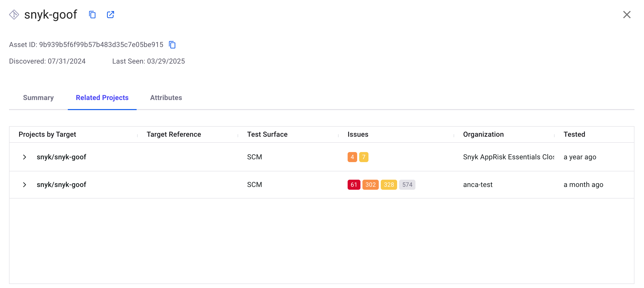Open the Attributes tab
The image size is (644, 288).
pyautogui.click(x=166, y=98)
